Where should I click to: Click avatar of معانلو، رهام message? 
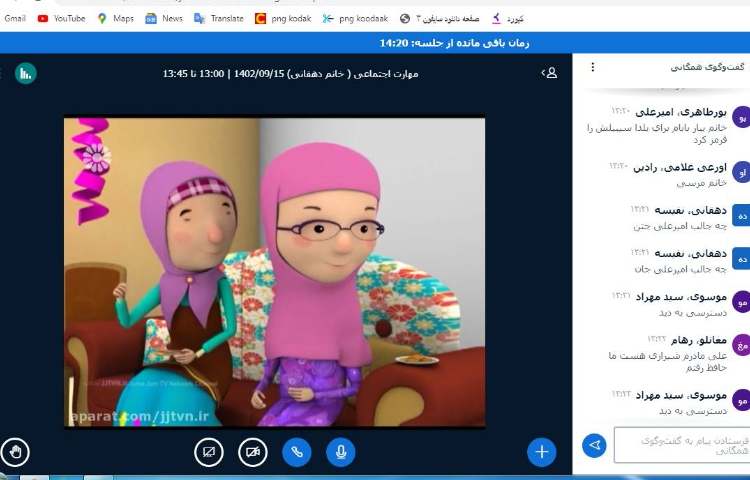pos(741,345)
